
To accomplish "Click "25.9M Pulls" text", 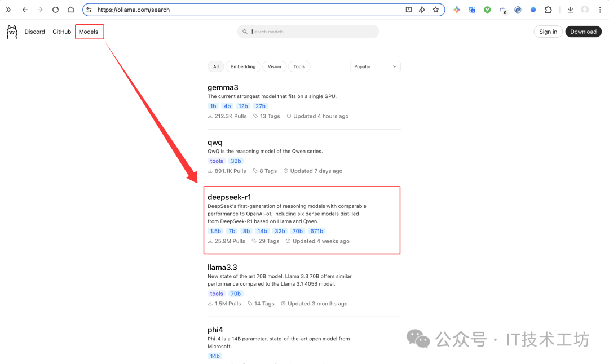I will 230,241.
